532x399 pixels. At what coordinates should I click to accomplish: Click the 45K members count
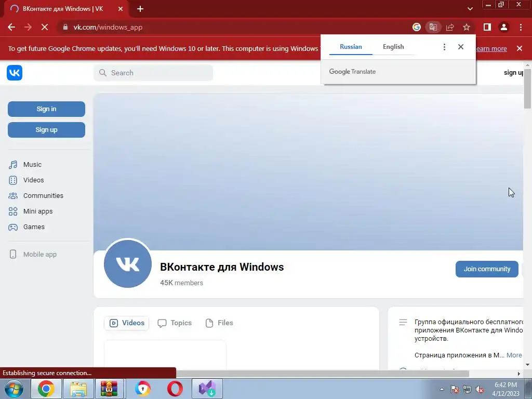coord(181,283)
